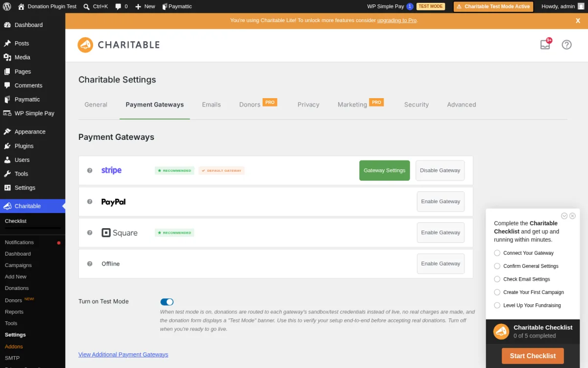Open Donation Plugin Test site home
The width and height of the screenshot is (588, 368).
tap(47, 6)
